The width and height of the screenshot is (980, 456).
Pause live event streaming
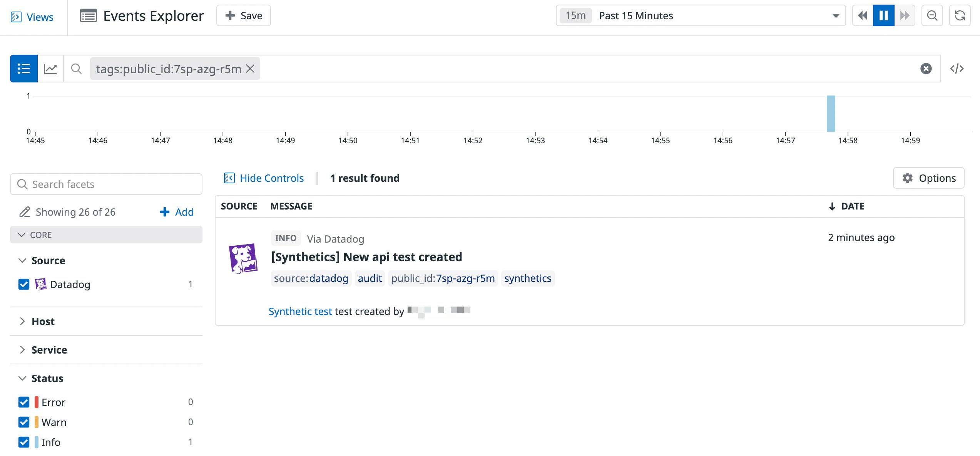[x=883, y=16]
